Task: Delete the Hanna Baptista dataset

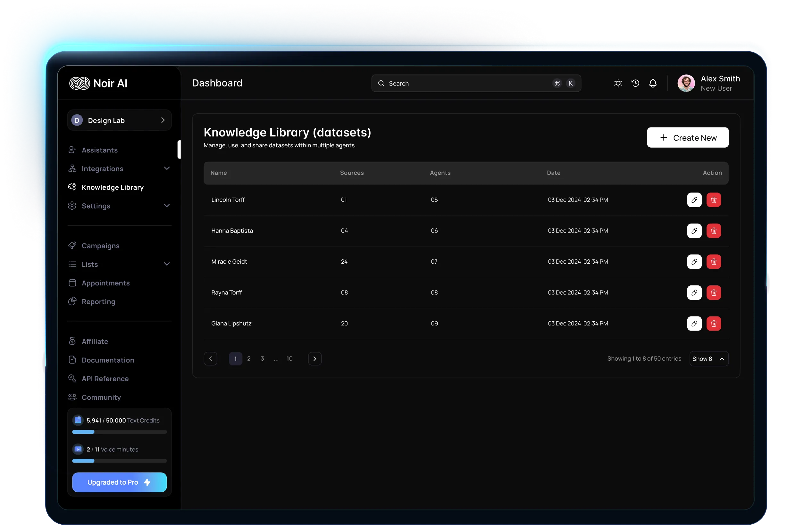Action: [x=714, y=230]
